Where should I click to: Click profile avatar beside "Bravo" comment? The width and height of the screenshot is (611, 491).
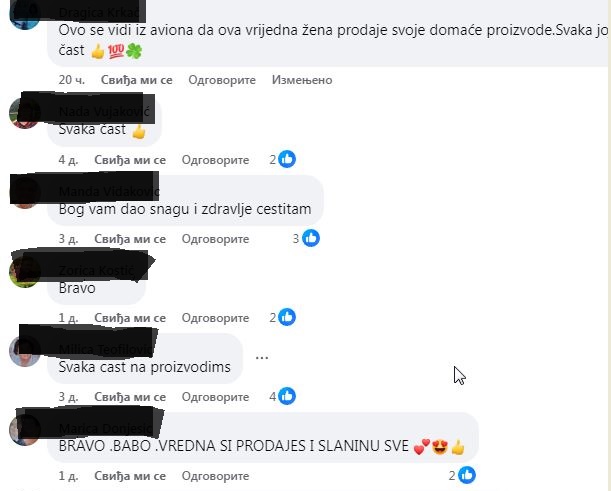point(24,272)
